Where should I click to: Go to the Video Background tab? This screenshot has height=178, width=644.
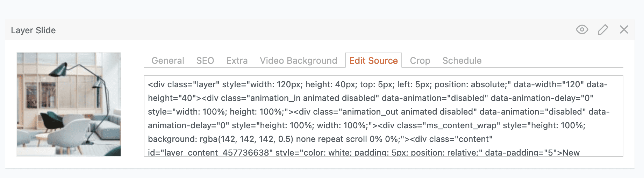click(x=298, y=61)
